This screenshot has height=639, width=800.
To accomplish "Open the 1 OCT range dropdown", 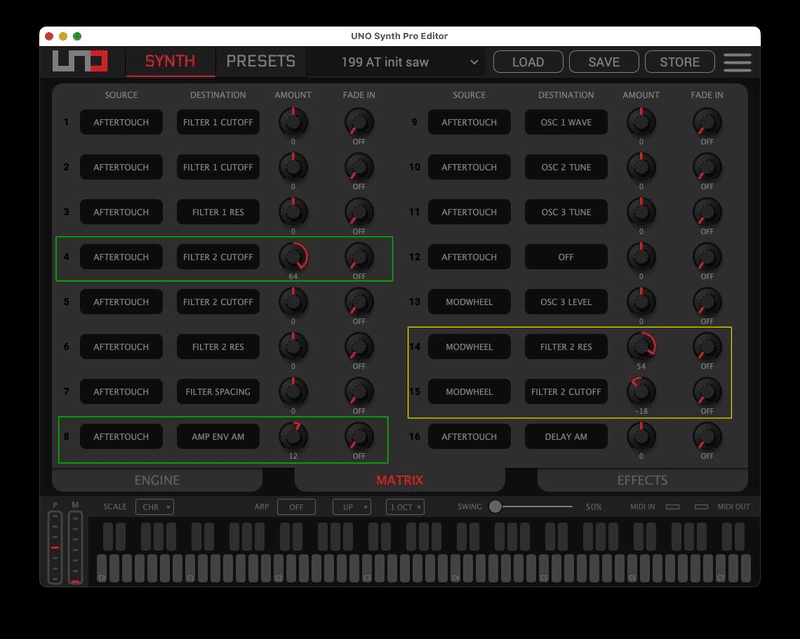I will point(405,507).
